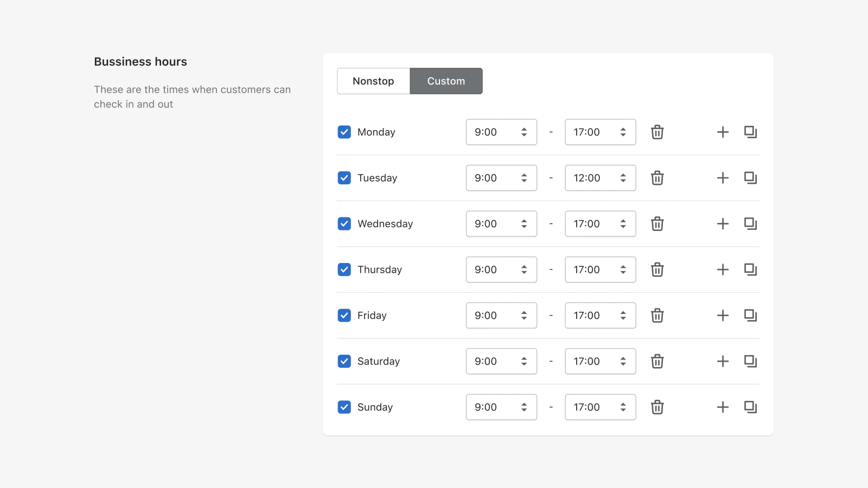Copy Tuesday's hours using the duplicate icon
This screenshot has height=488, width=868.
[x=751, y=178]
